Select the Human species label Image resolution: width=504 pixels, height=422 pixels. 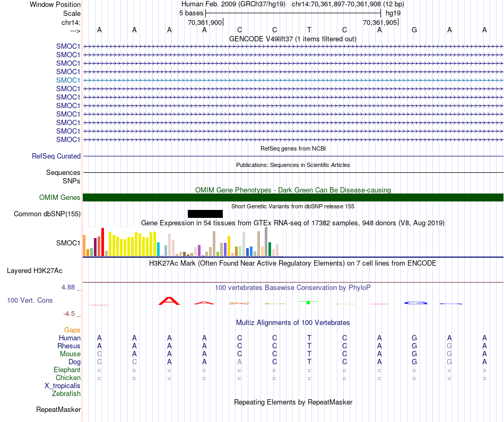coord(69,338)
